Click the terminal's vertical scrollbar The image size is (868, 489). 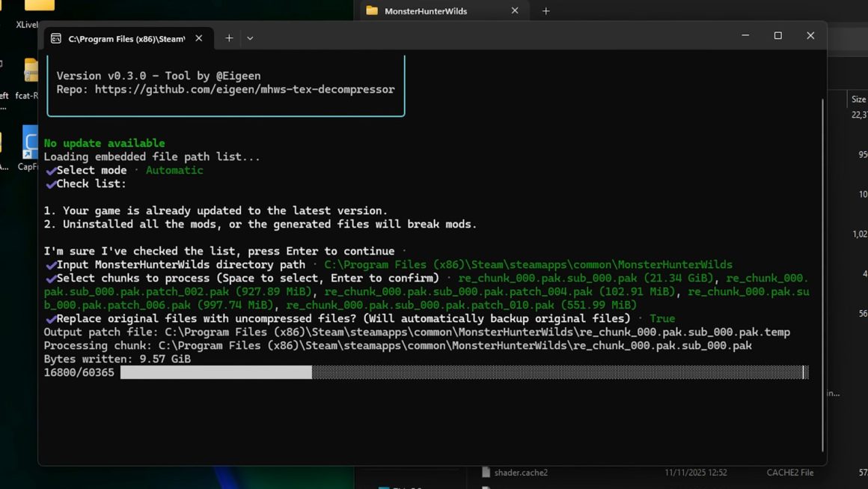tap(822, 270)
